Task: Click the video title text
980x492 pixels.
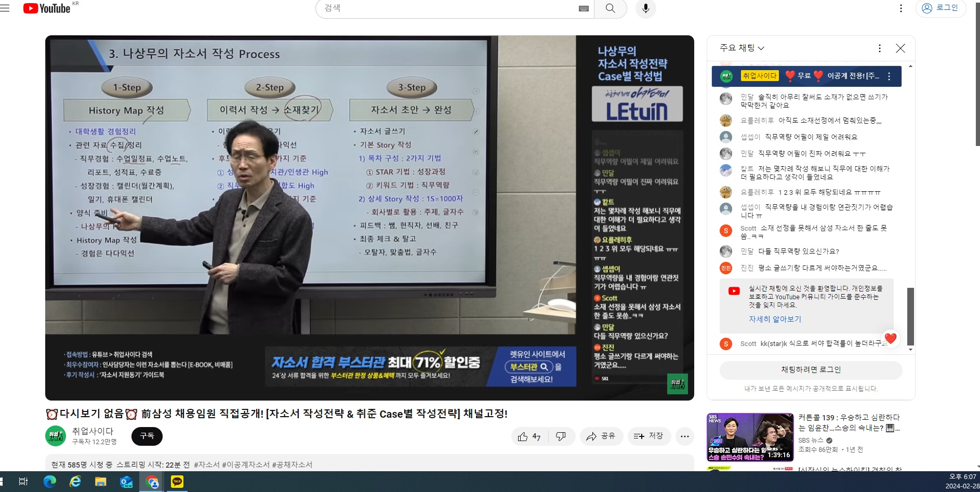Action: click(276, 414)
